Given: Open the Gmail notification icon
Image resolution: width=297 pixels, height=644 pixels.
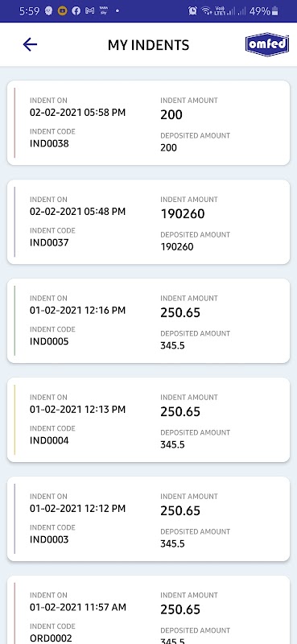Looking at the screenshot, I should (x=89, y=11).
